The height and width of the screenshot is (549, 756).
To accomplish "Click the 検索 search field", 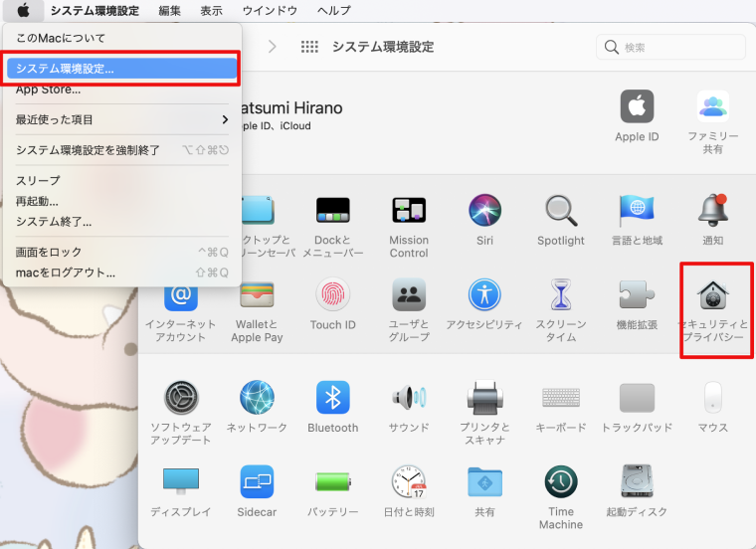I will click(670, 47).
